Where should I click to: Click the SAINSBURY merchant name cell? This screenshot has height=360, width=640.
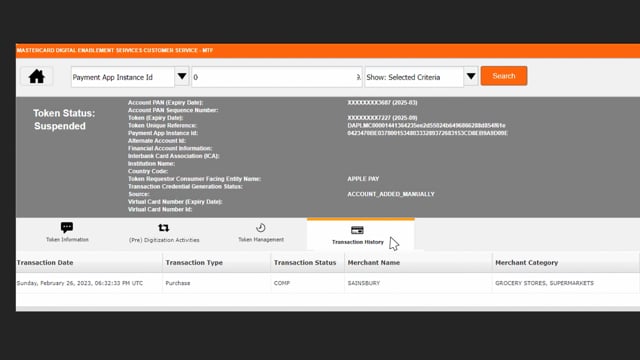point(418,283)
